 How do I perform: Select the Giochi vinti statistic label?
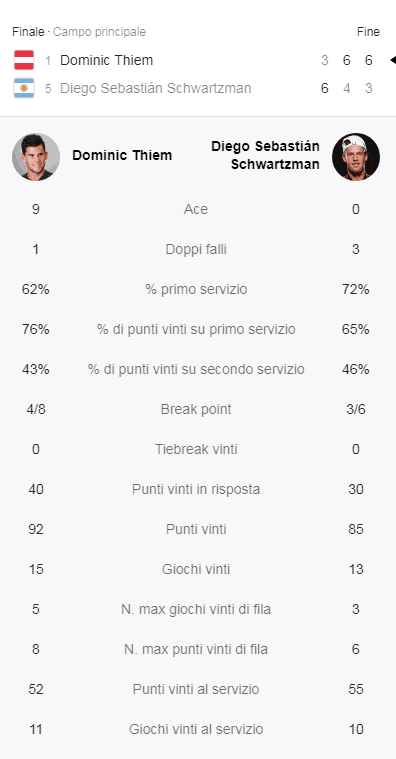coord(196,569)
